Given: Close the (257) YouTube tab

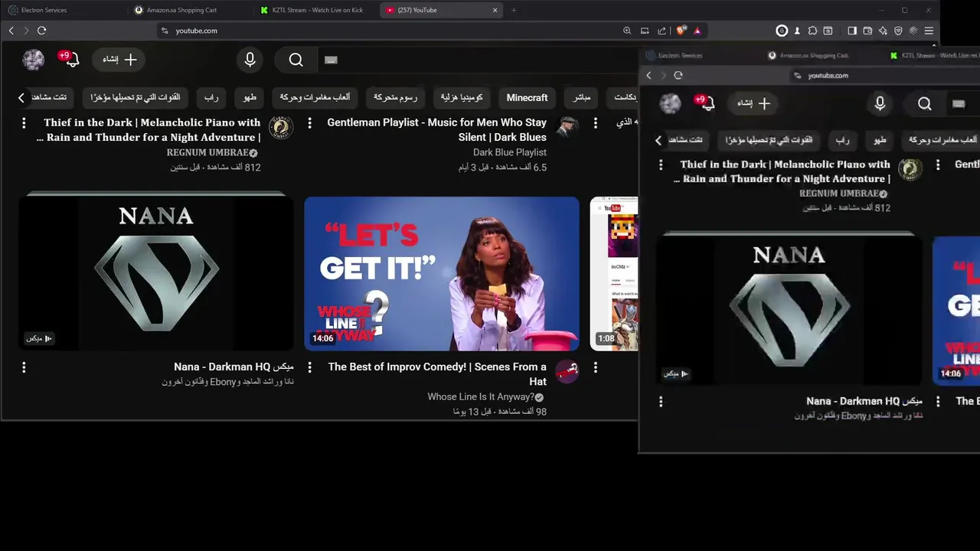Looking at the screenshot, I should coord(495,10).
